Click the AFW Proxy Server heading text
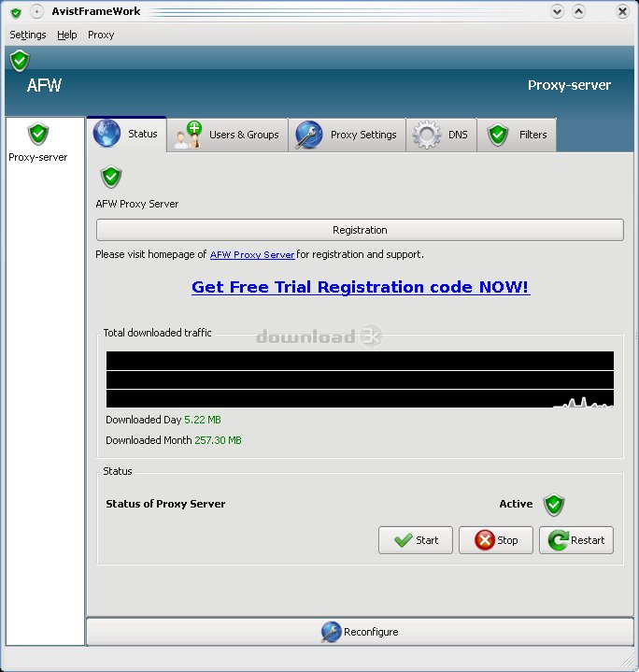 [x=137, y=204]
